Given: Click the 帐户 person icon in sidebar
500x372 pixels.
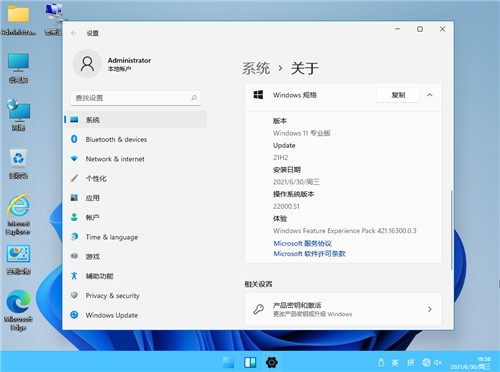Looking at the screenshot, I should (x=74, y=217).
